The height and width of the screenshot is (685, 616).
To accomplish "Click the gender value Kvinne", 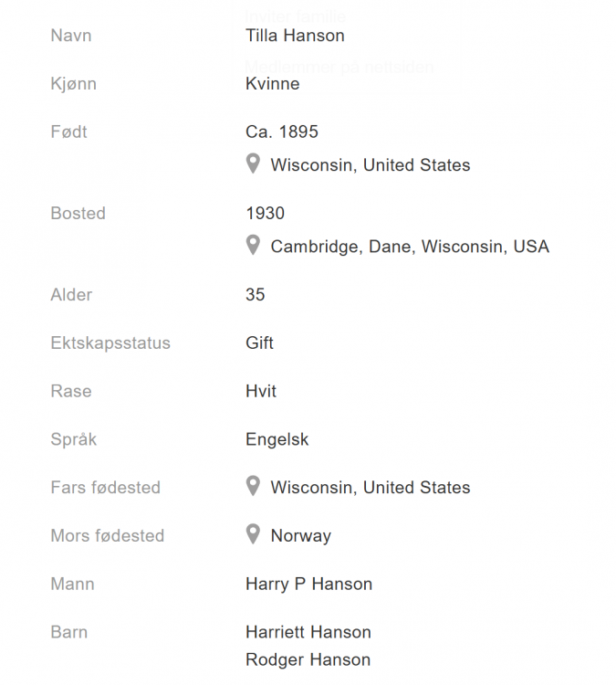I will pyautogui.click(x=272, y=84).
